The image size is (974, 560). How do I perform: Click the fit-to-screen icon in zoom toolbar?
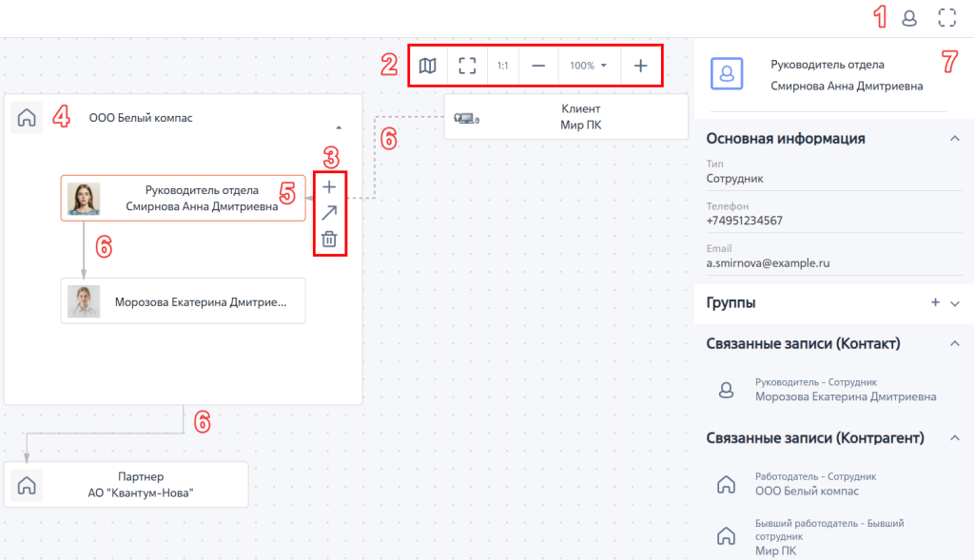pos(467,66)
